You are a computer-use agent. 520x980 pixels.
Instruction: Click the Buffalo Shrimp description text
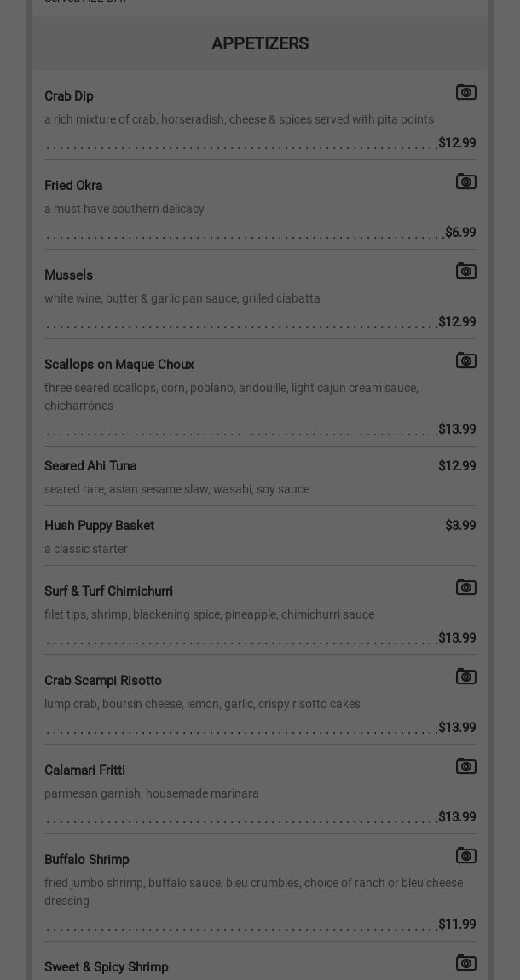click(253, 891)
